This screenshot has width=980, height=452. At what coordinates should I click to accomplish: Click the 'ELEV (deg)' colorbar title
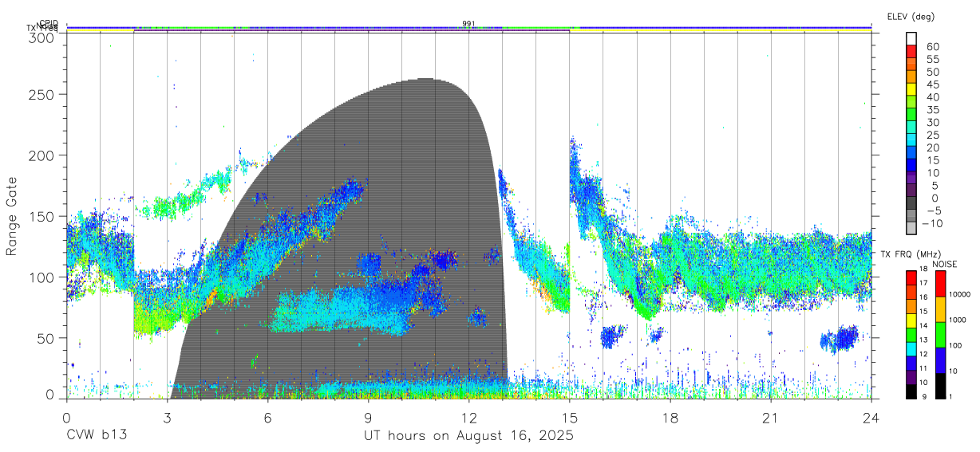[911, 16]
